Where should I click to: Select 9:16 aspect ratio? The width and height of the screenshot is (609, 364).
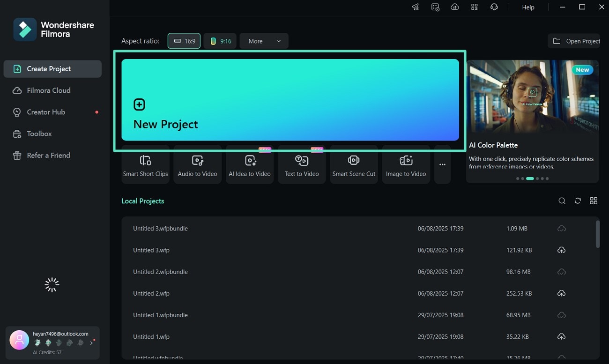(x=220, y=41)
